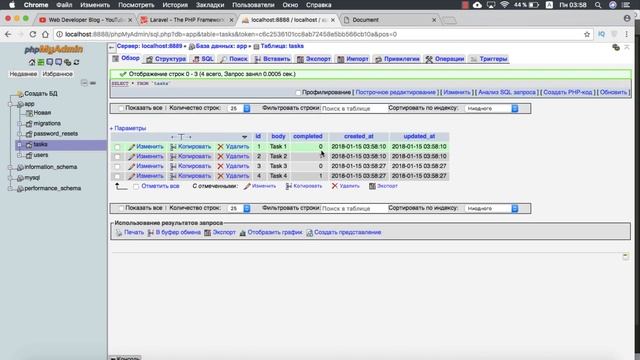
Task: Click the page settings icon at top right
Action: [616, 47]
